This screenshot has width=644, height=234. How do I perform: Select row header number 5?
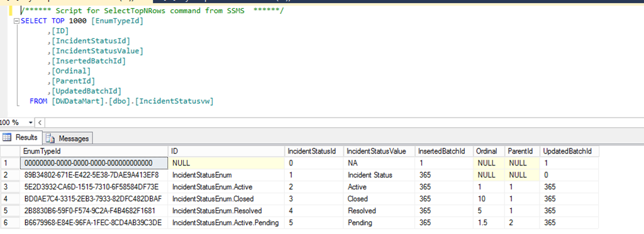coord(10,211)
